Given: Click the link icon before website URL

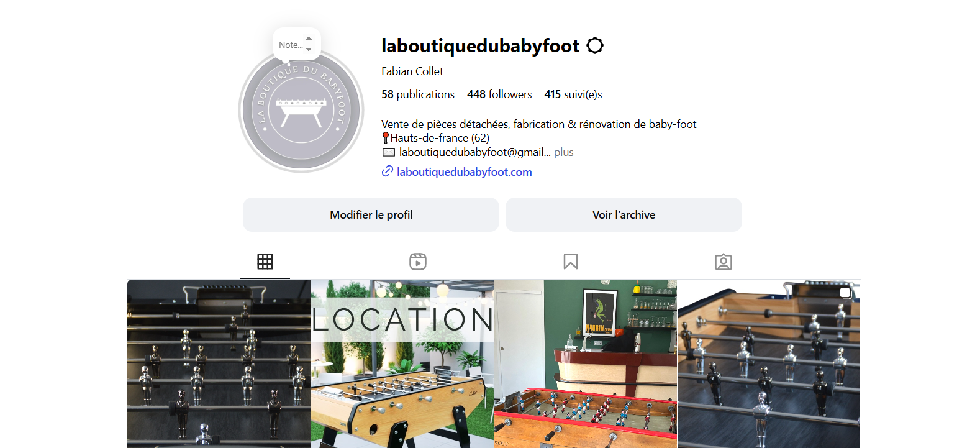Looking at the screenshot, I should pos(387,171).
